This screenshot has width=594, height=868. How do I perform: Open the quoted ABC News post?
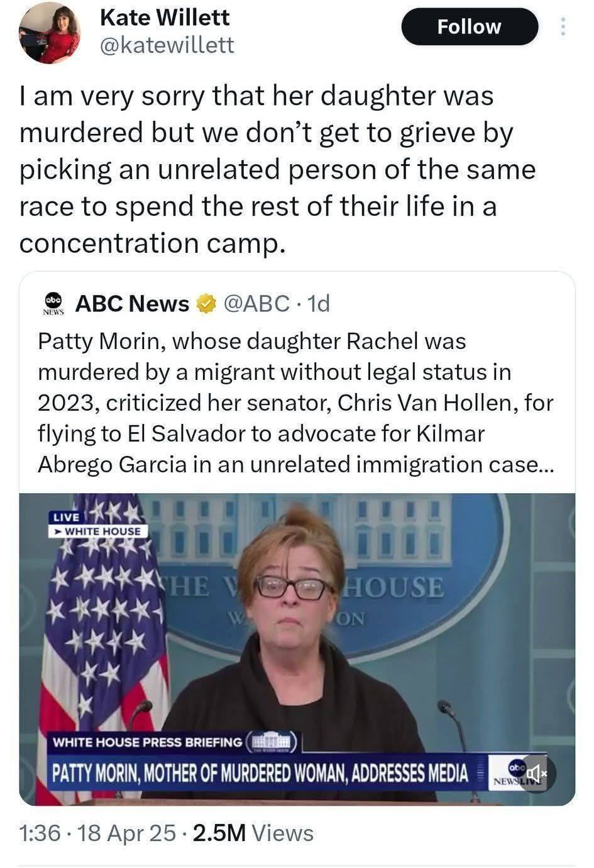tap(295, 403)
